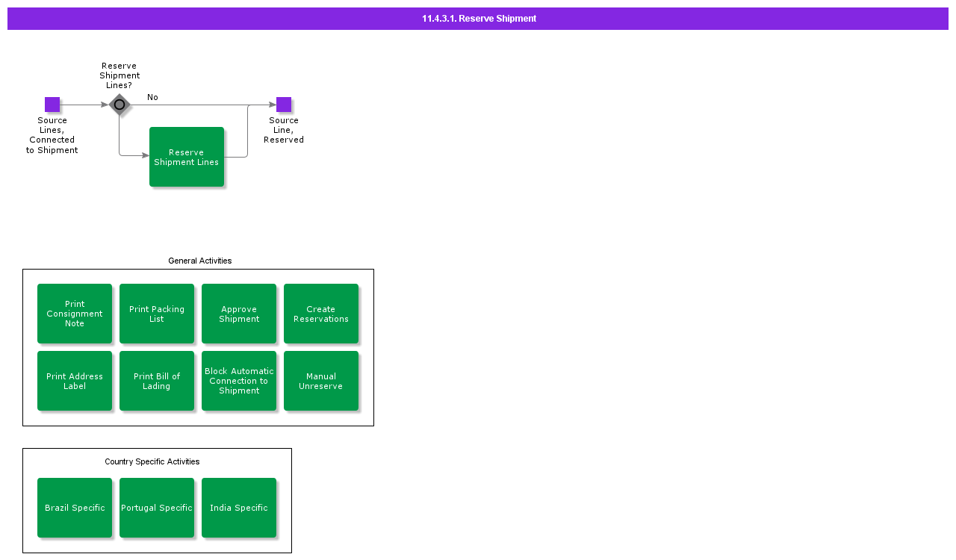Open the Brazil Specific activity
956x560 pixels.
tap(75, 508)
